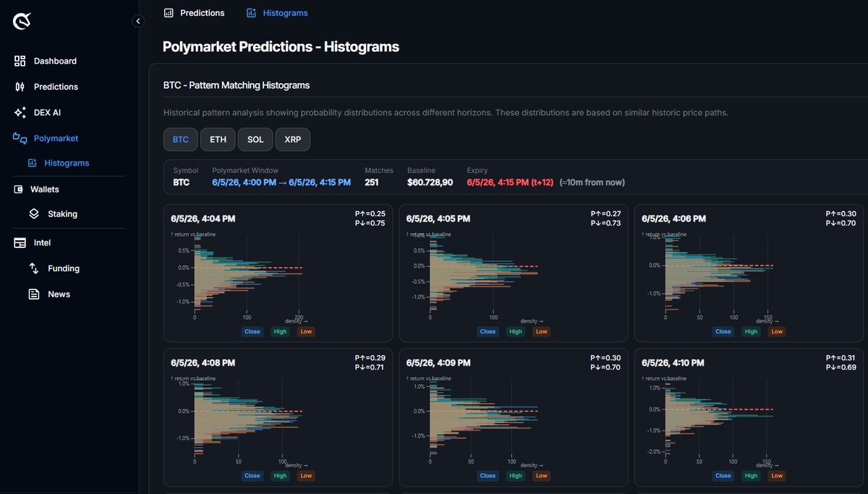The width and height of the screenshot is (868, 494).
Task: Switch to the Predictions top tab
Action: [203, 13]
